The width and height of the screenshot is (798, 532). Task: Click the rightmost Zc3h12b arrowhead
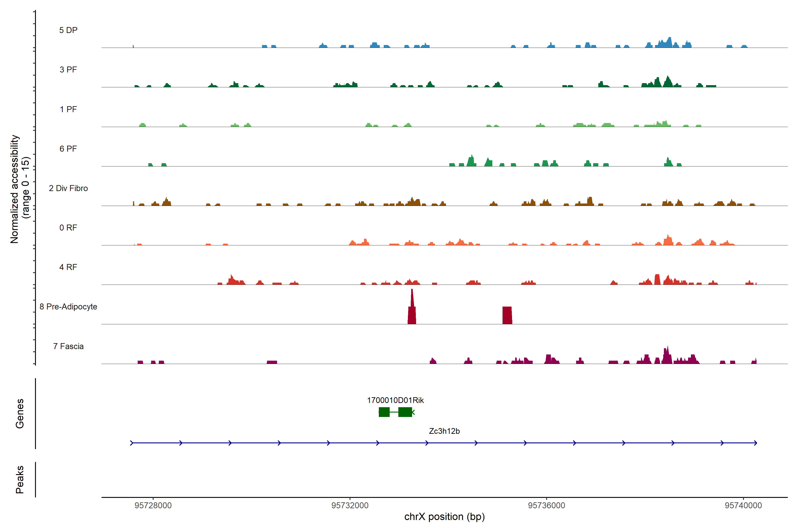[755, 443]
